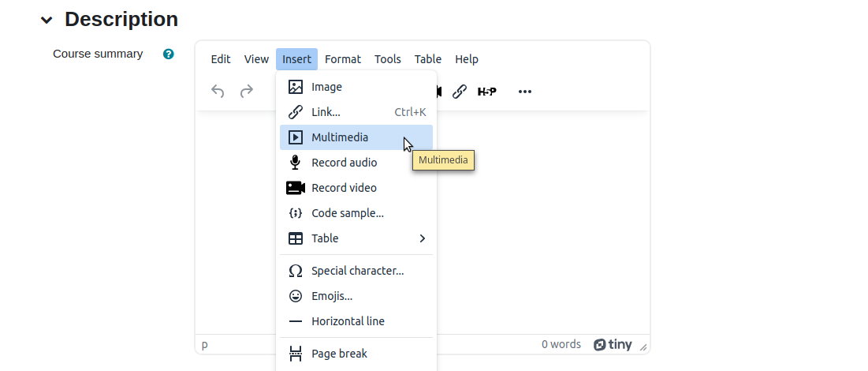Click the Multimedia play icon in menu

click(296, 137)
